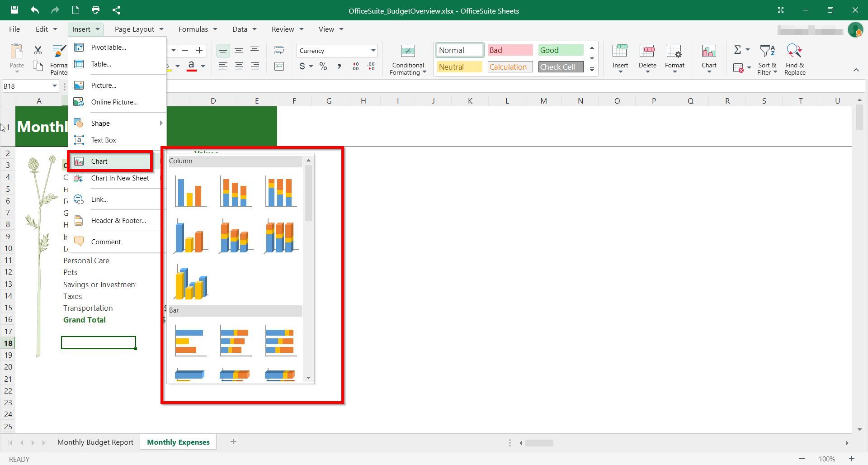Create a new document via page icon
Screen dimensions: 868x465
(75, 10)
